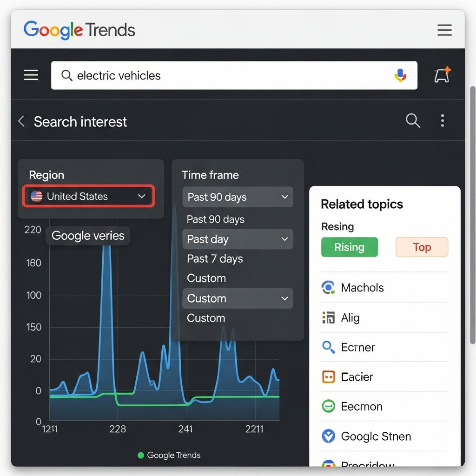Open the voice search microphone icon
This screenshot has width=476, height=476.
[x=400, y=75]
